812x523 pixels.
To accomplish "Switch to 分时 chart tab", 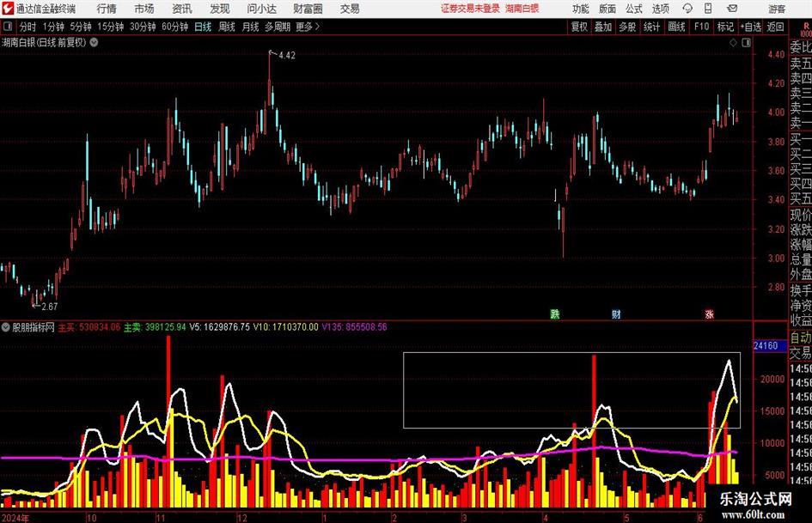I will [x=28, y=27].
